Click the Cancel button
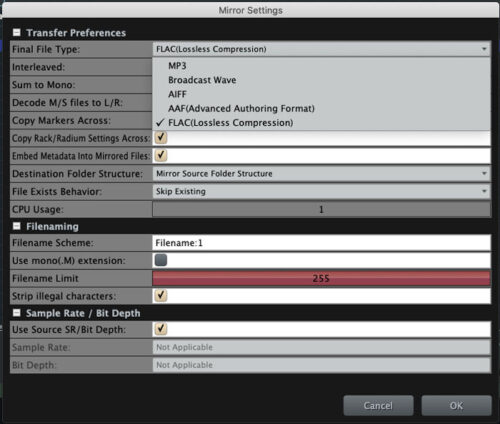The height and width of the screenshot is (424, 500). [378, 405]
